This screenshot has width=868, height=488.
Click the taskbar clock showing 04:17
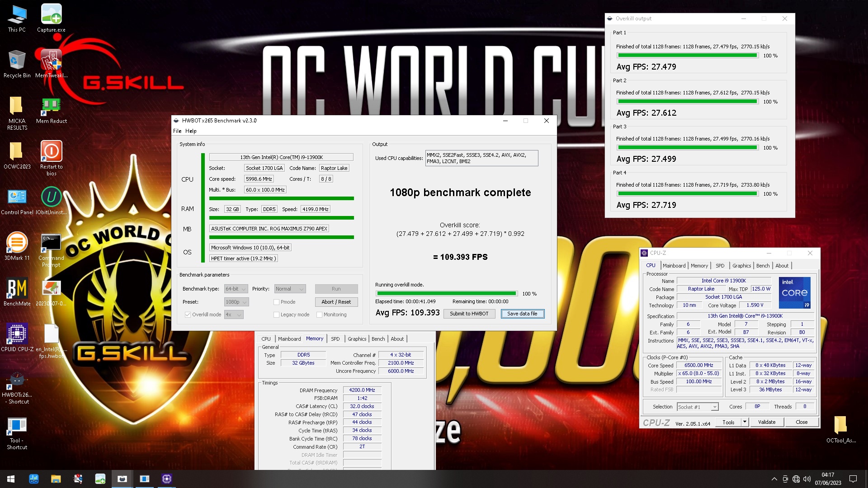(x=828, y=479)
